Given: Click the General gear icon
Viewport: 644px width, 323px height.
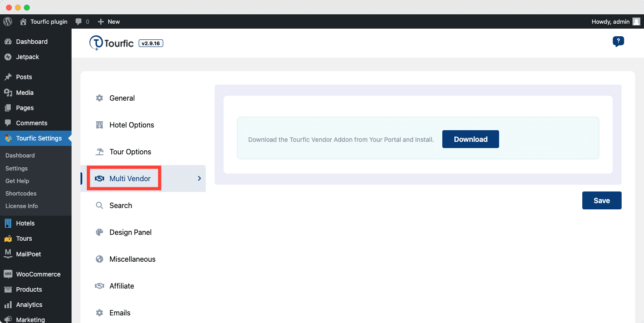Looking at the screenshot, I should (x=100, y=98).
